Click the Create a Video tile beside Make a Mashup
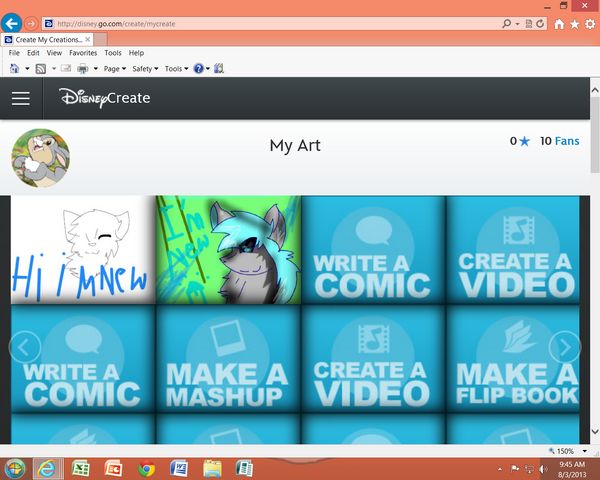 [x=373, y=359]
